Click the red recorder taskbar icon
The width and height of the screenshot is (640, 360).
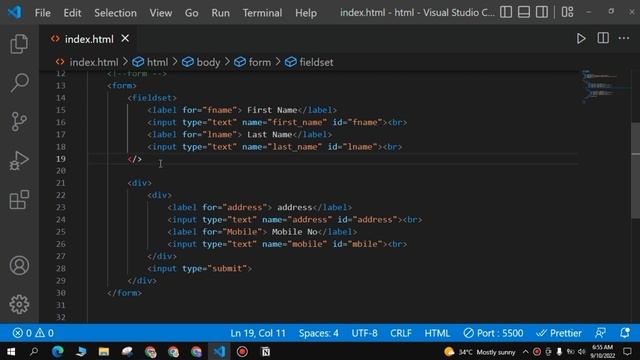[242, 351]
